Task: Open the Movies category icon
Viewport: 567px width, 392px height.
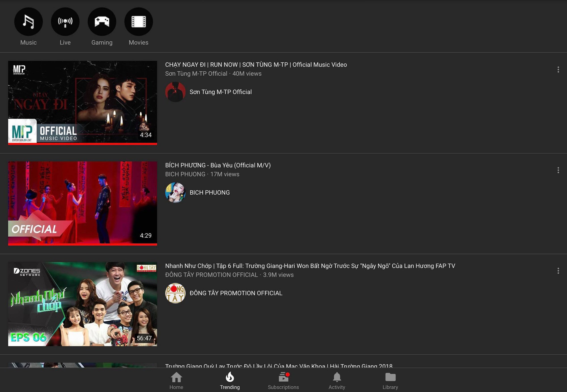Action: coord(139,22)
